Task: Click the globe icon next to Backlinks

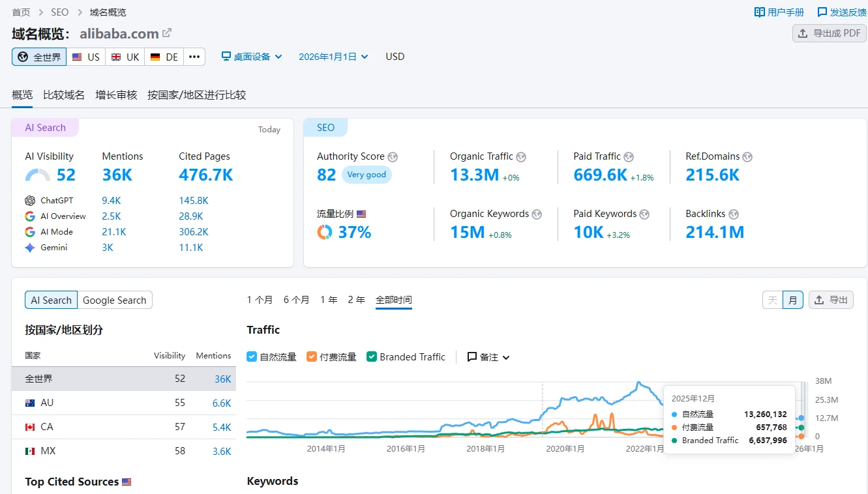Action: (732, 214)
